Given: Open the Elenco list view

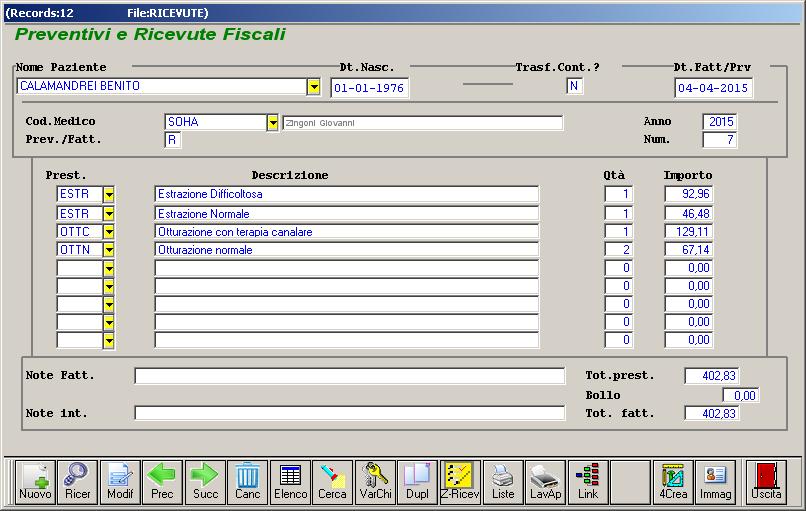Looking at the screenshot, I should tap(290, 482).
